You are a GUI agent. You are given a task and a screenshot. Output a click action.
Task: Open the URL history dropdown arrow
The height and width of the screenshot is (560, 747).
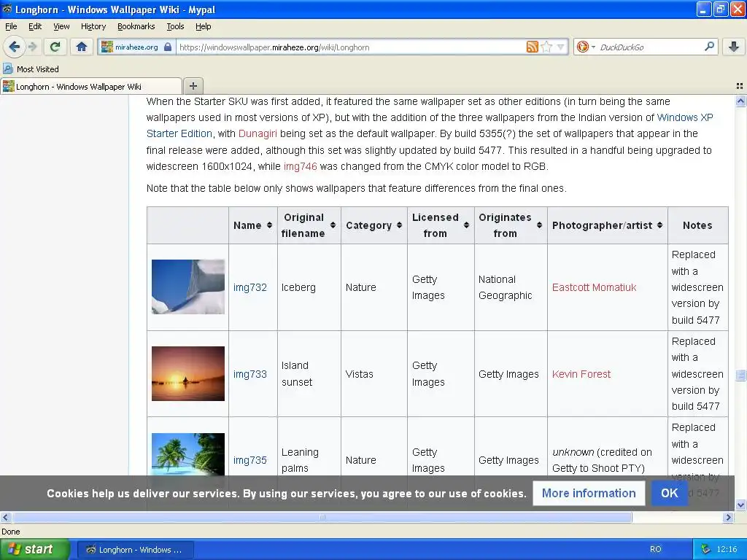(561, 47)
